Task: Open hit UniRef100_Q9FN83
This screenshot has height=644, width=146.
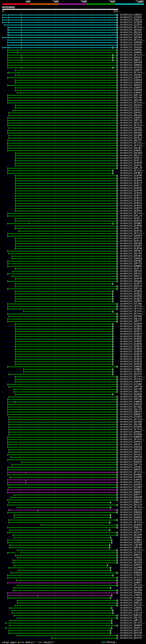Action: tap(131, 173)
